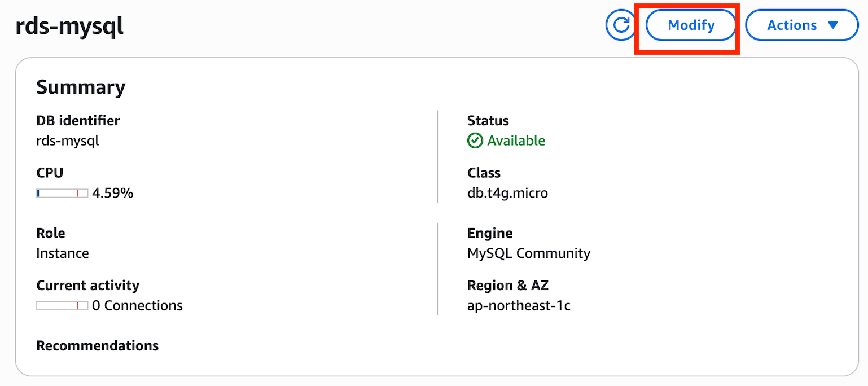Click the Engine label
This screenshot has height=386, width=868.
pyautogui.click(x=490, y=234)
